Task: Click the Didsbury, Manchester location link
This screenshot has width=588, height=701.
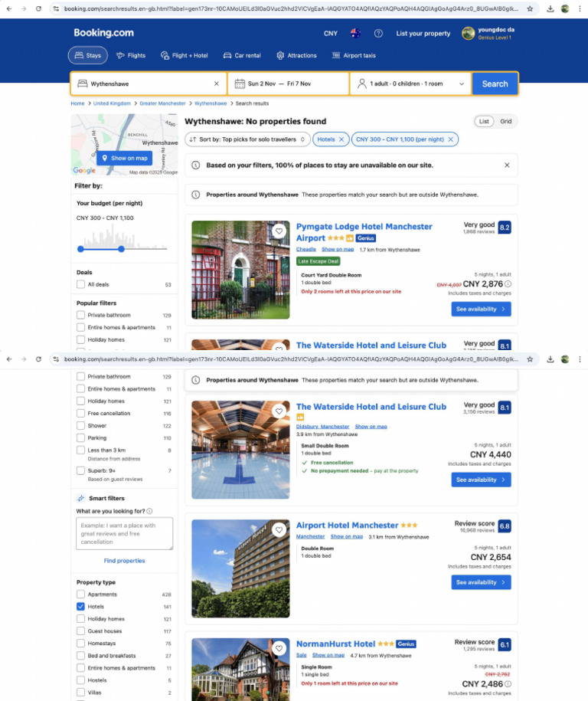Action: (322, 427)
